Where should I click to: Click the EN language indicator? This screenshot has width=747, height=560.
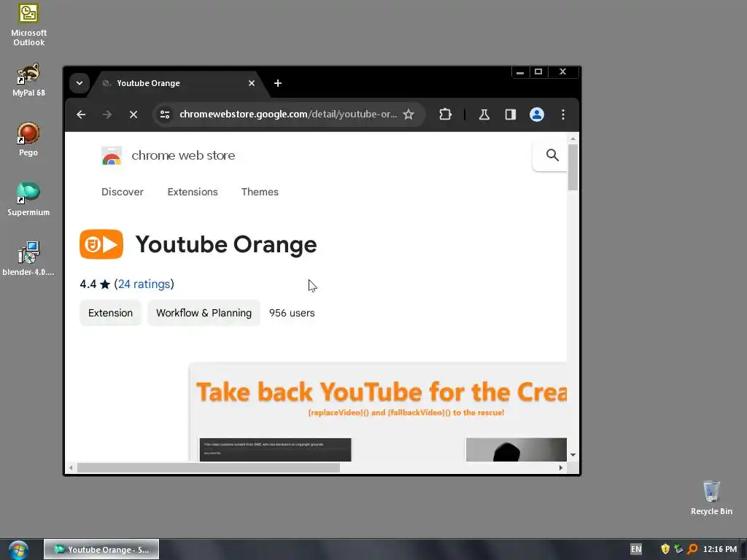click(636, 549)
